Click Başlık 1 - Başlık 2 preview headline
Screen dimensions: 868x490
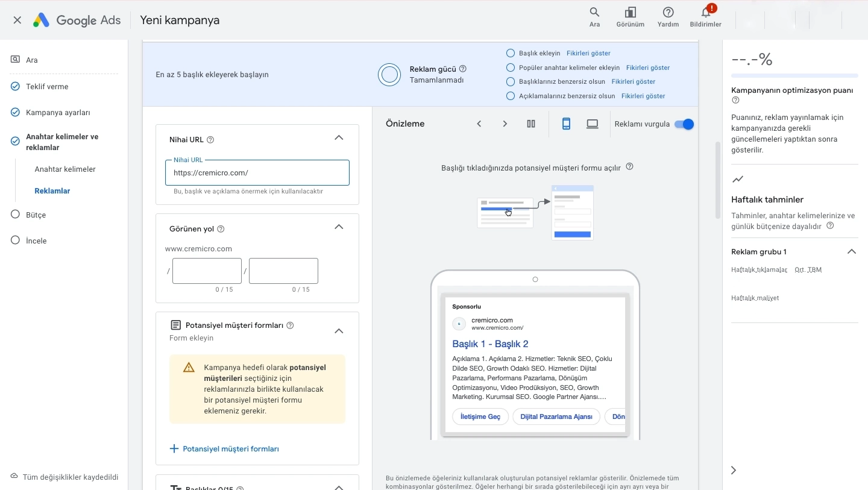pos(490,344)
